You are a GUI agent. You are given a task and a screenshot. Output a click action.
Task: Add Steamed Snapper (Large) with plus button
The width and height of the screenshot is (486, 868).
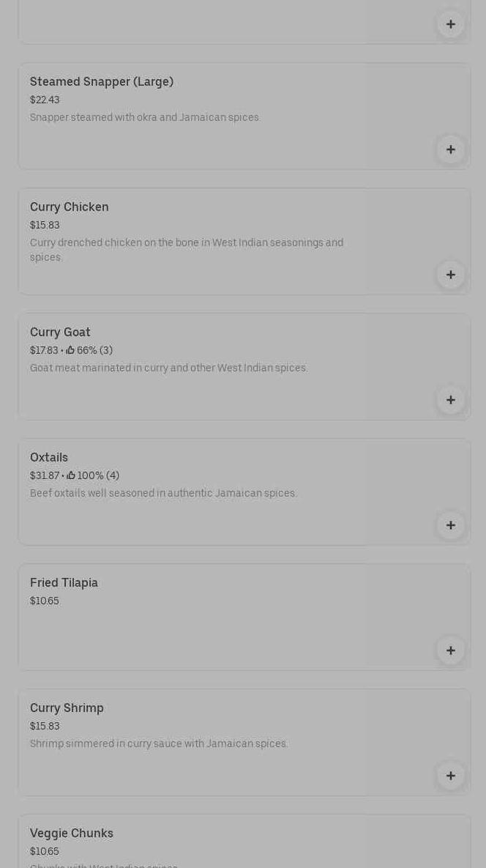click(x=450, y=149)
